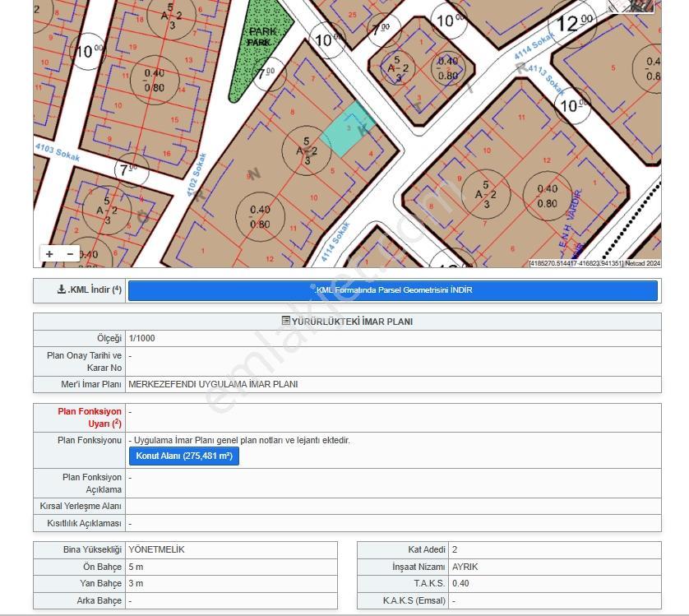Select the Kat Adedi value 2
The height and width of the screenshot is (616, 689).
(x=455, y=549)
